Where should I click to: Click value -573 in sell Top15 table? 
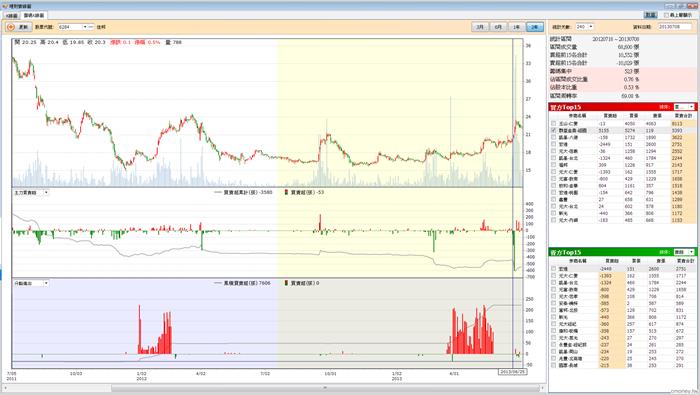605,310
